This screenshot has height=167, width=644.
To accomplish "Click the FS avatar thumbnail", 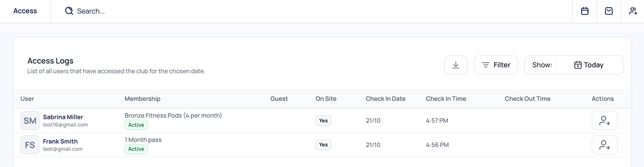I will 30,145.
